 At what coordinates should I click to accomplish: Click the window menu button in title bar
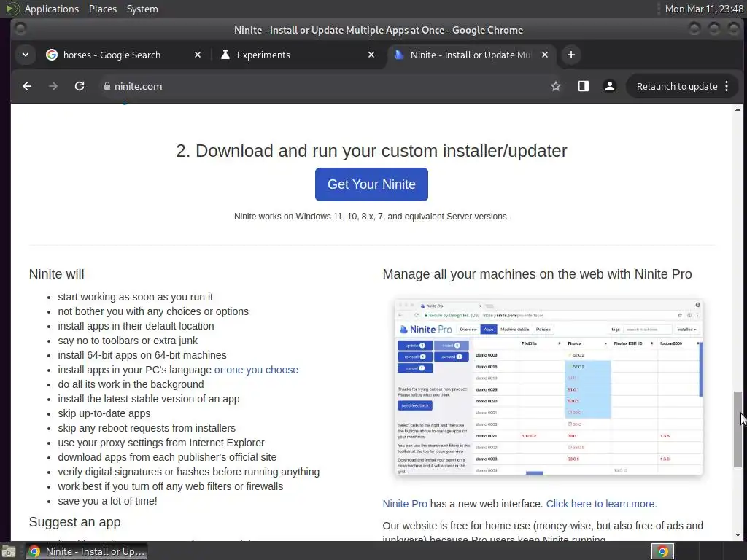[20, 29]
